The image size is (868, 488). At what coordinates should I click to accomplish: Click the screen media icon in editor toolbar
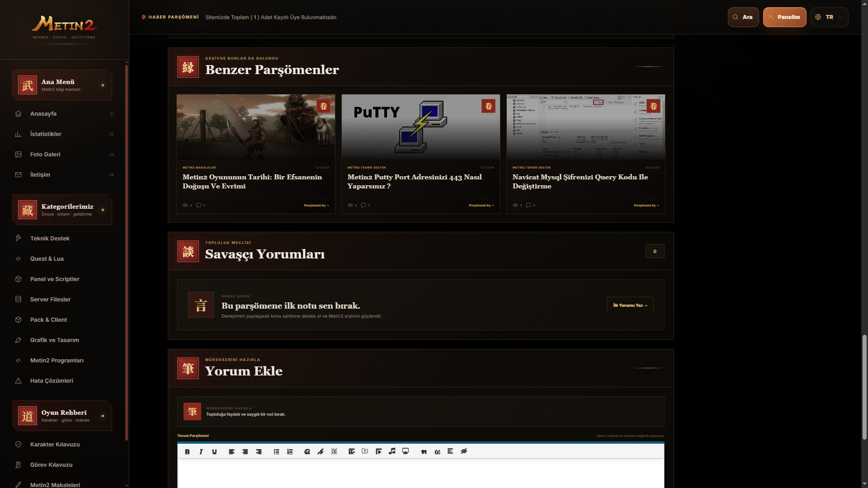[406, 451]
